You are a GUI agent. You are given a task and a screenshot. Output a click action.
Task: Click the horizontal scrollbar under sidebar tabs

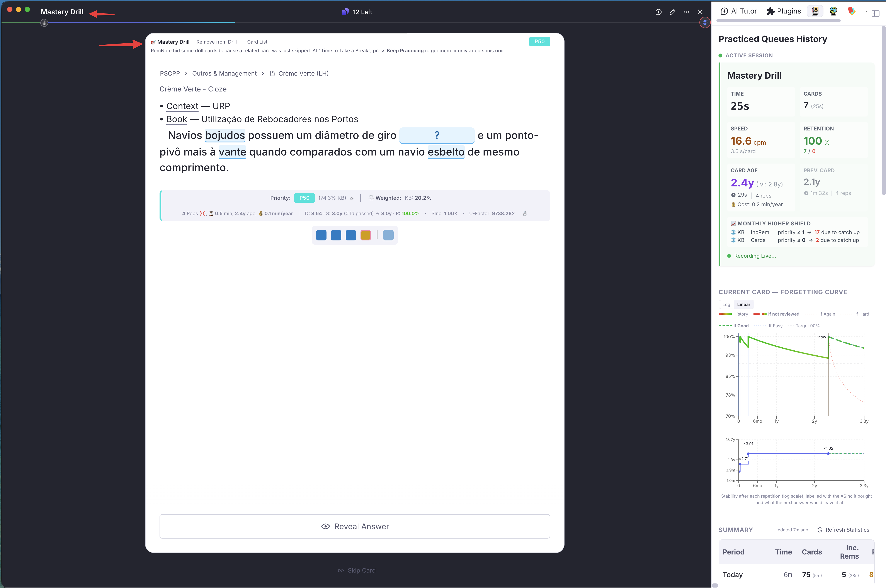[x=778, y=21]
